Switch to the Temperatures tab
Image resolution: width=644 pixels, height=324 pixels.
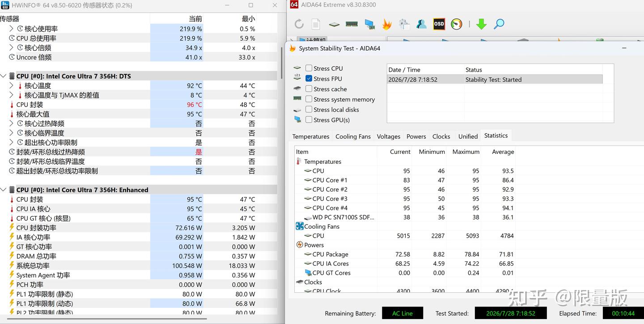311,136
